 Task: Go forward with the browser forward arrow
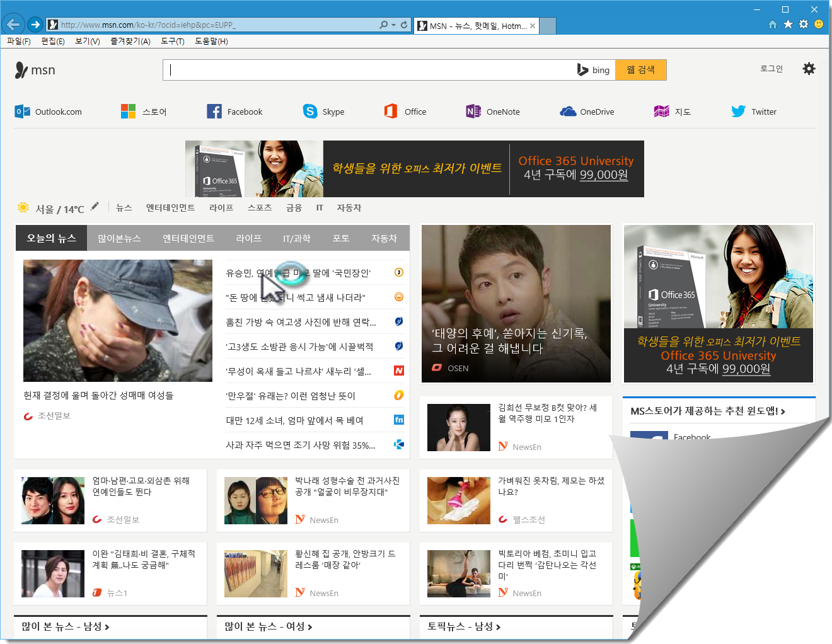point(35,25)
